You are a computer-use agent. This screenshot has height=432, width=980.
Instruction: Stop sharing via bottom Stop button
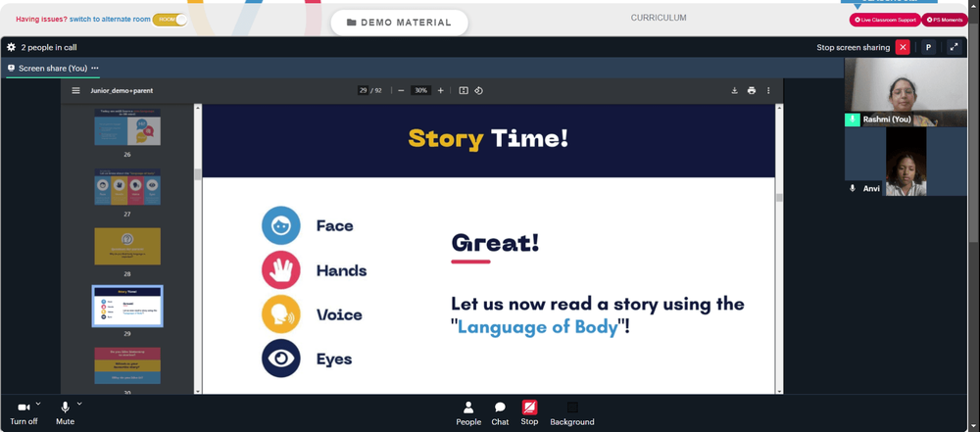(529, 413)
